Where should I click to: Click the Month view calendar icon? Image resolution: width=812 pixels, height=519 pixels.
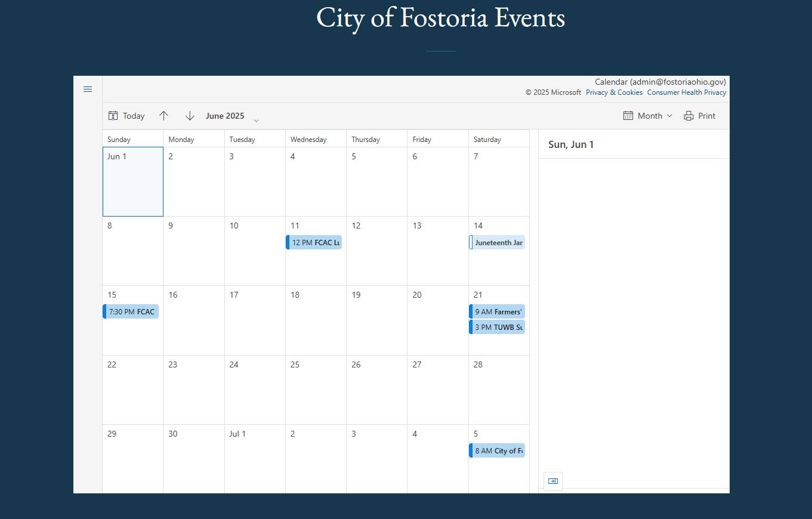point(628,116)
